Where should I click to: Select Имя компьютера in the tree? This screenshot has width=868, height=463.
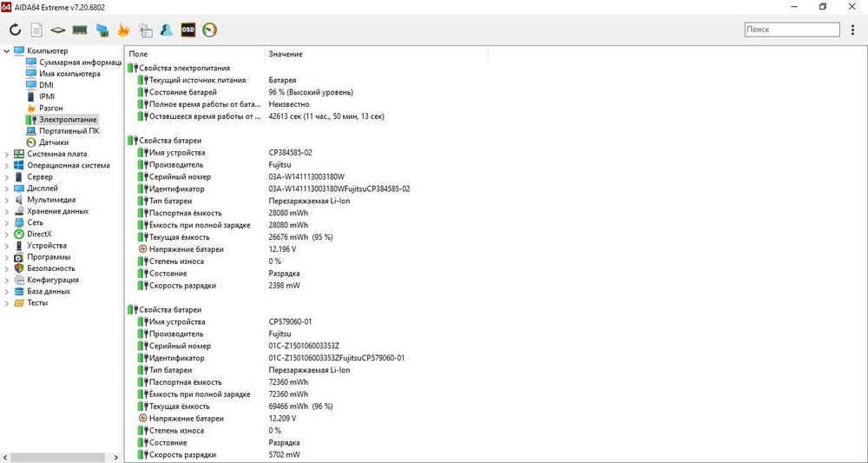point(69,74)
